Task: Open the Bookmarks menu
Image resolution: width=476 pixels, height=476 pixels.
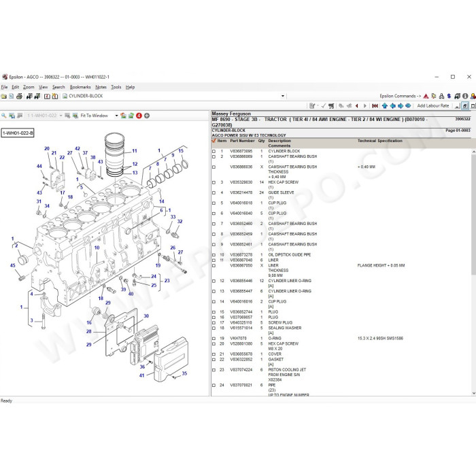Action: pyautogui.click(x=80, y=87)
